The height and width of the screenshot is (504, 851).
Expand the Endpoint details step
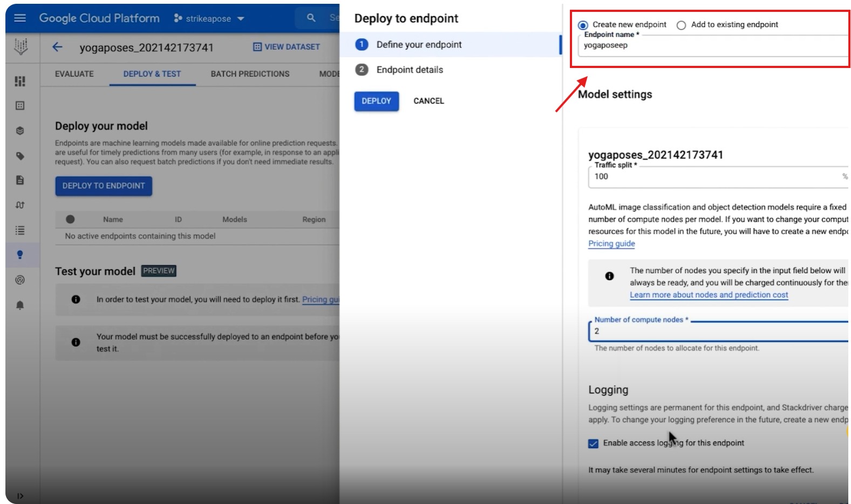click(409, 70)
